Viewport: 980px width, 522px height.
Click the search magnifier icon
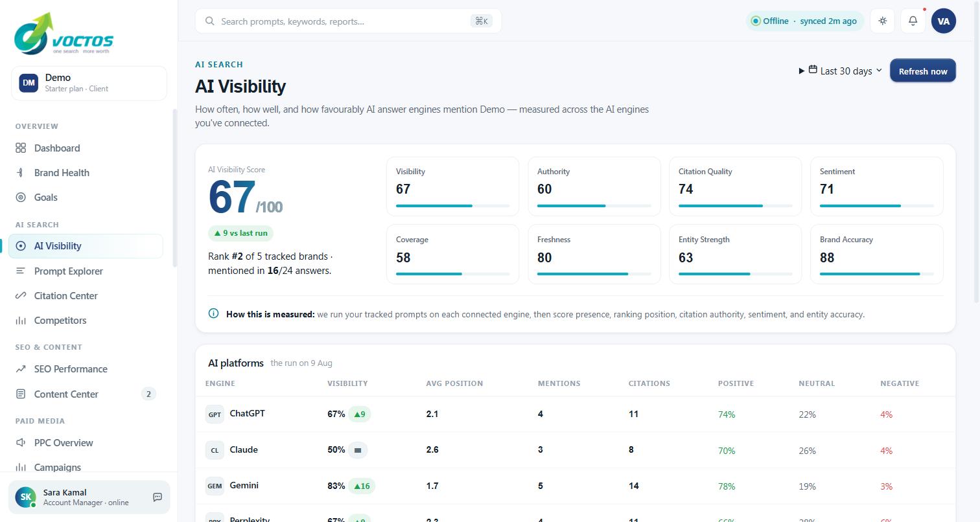(210, 21)
